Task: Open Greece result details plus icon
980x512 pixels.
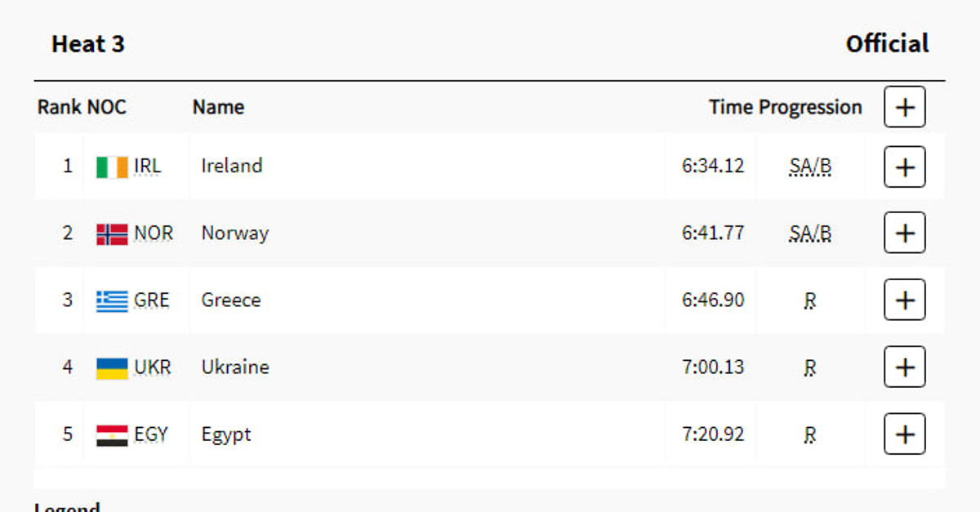Action: click(904, 300)
